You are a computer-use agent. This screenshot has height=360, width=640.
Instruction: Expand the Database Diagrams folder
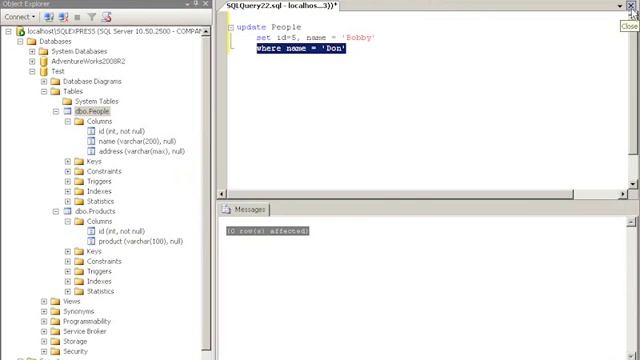[44, 81]
